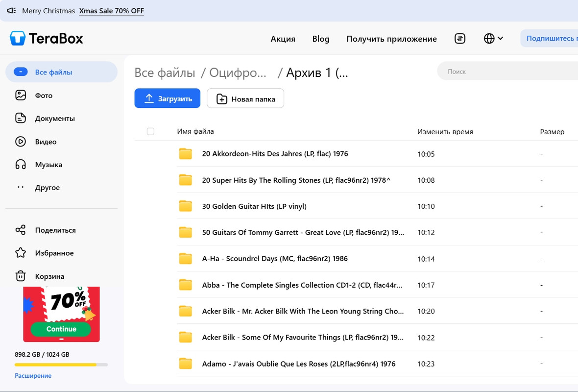Click folder icon of Adamo J'avais Oublie
Image resolution: width=578 pixels, height=392 pixels.
[186, 364]
